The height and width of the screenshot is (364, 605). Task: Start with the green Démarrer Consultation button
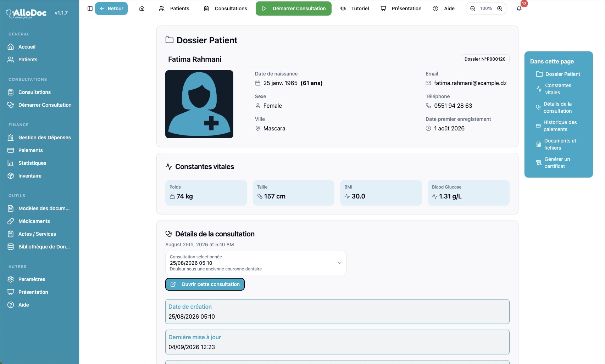coord(294,9)
